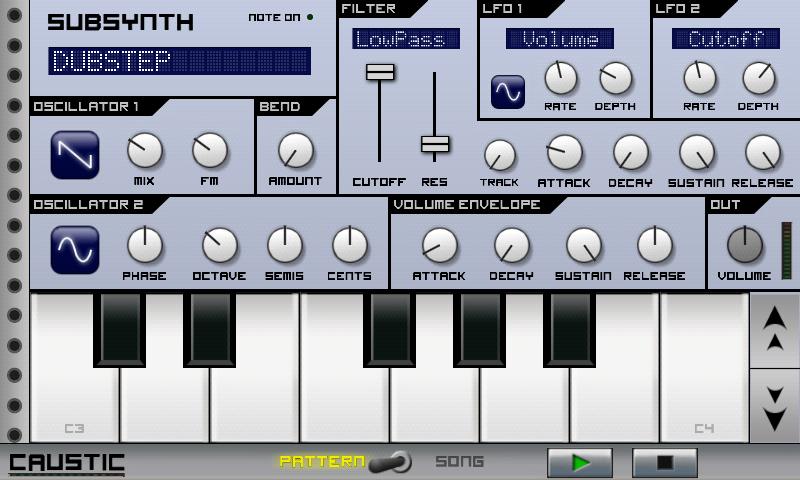800x480 pixels.
Task: Click the filter Res slider handle
Action: point(435,144)
